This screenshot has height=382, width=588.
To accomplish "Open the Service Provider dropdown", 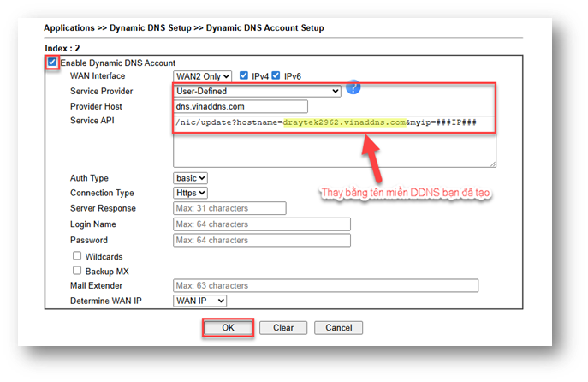I will [x=257, y=91].
